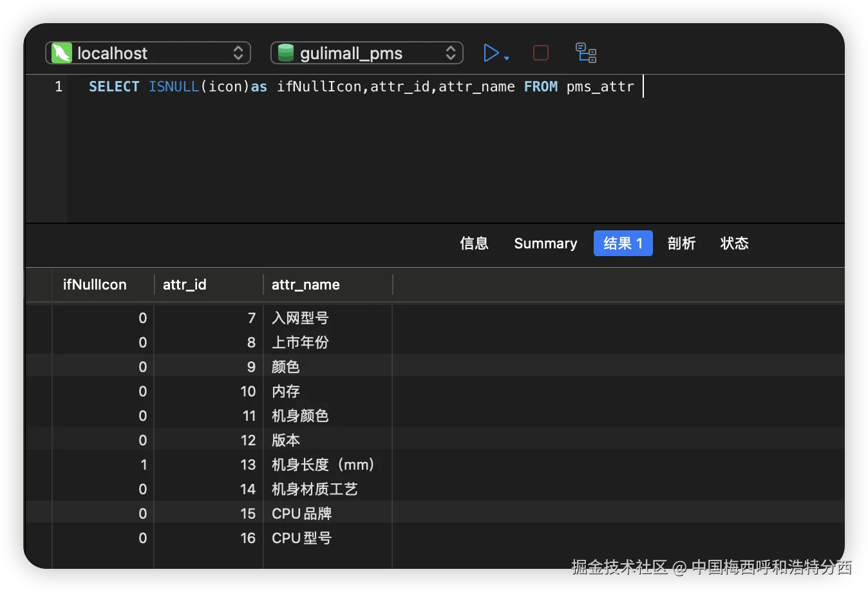The image size is (868, 592).
Task: Select the 上市年份 cell
Action: click(328, 342)
